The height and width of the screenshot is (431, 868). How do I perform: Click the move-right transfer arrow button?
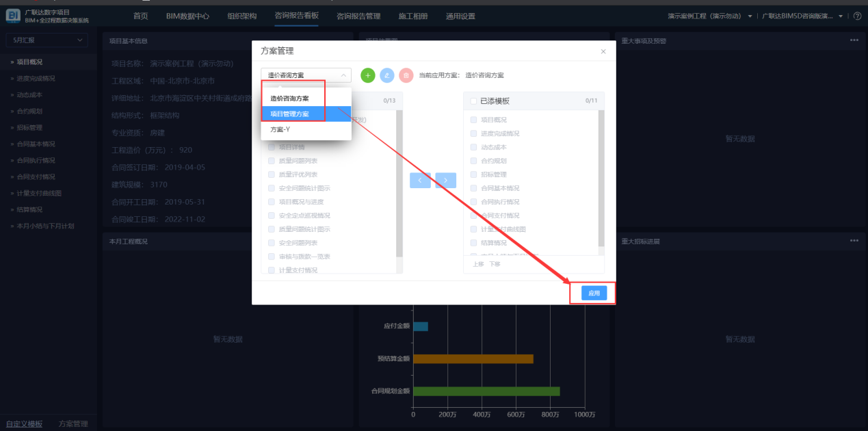[445, 181]
